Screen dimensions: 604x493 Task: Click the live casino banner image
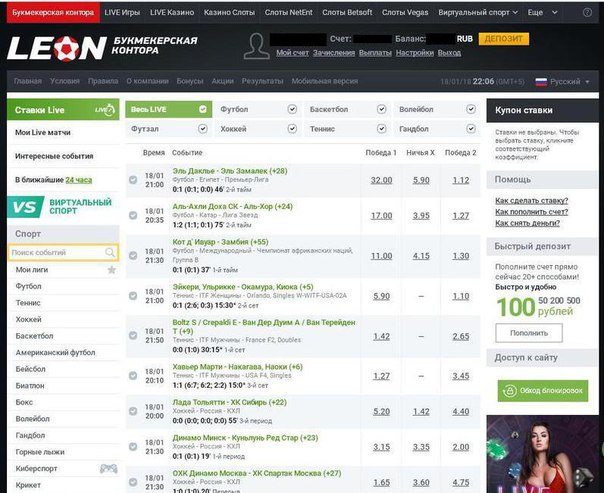click(x=542, y=454)
